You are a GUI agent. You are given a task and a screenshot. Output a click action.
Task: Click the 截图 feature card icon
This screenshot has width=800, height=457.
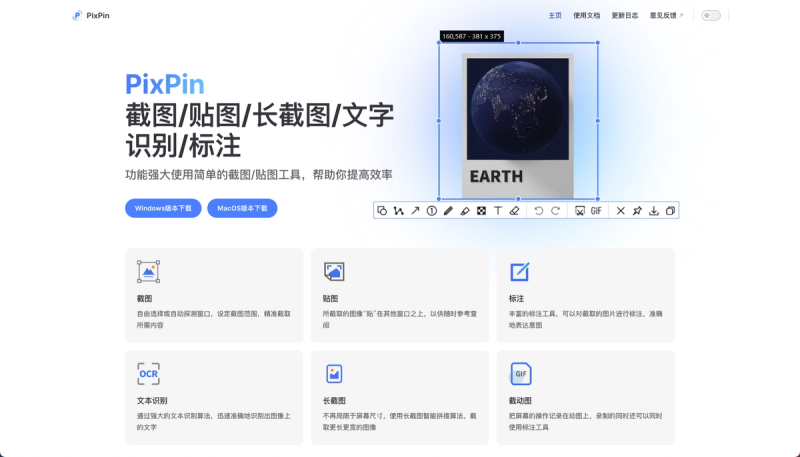(x=148, y=271)
